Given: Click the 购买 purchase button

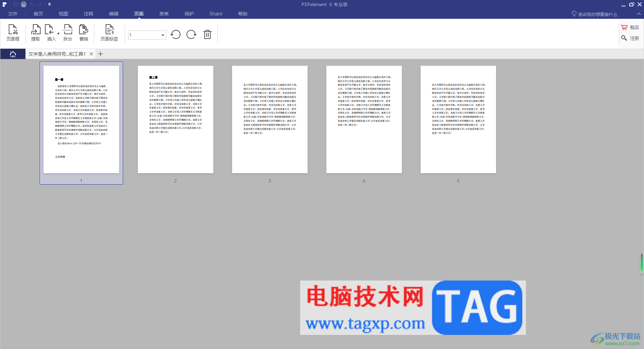Looking at the screenshot, I should pyautogui.click(x=630, y=28).
